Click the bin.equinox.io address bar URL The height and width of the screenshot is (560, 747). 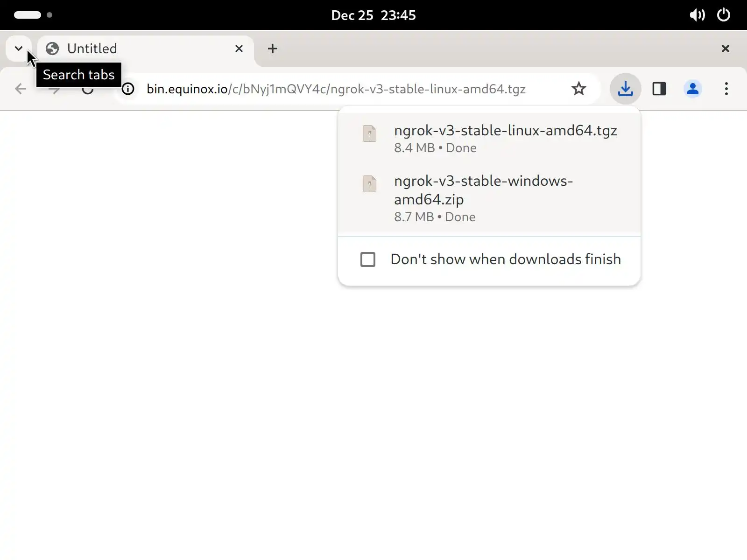point(336,89)
